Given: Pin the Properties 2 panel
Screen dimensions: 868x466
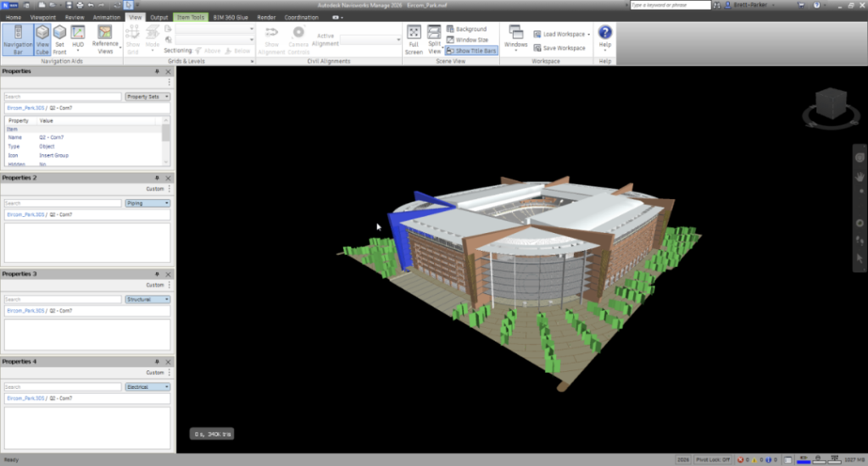Looking at the screenshot, I should click(157, 178).
